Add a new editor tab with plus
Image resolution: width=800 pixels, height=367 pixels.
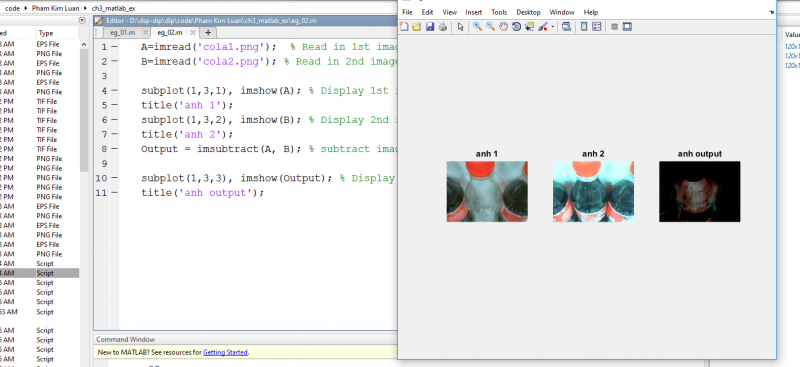pyautogui.click(x=208, y=32)
